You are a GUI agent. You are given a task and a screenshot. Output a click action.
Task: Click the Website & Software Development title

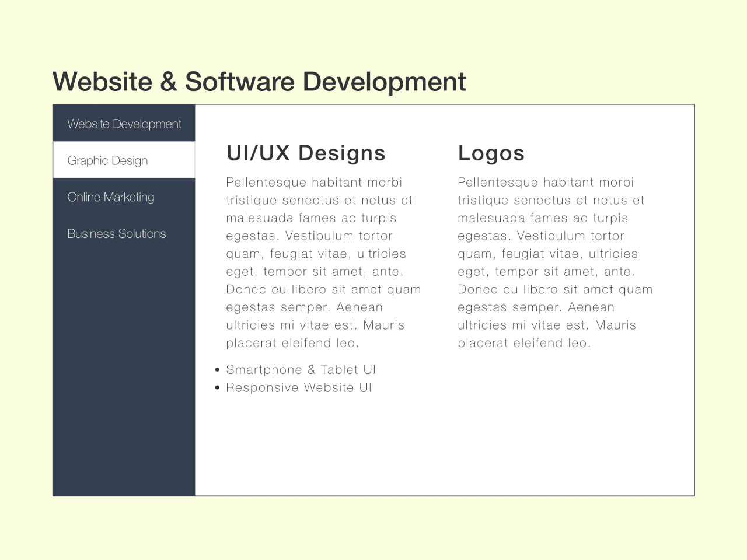point(259,82)
